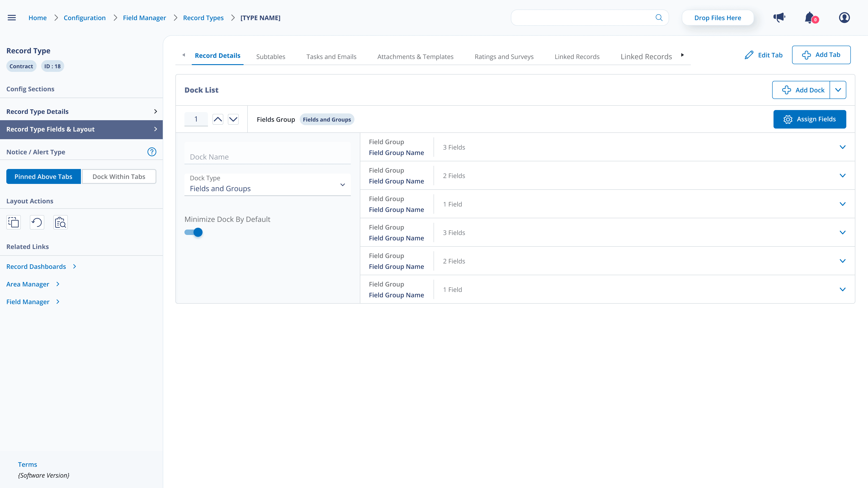The image size is (868, 488).
Task: Click the undo layout action icon
Action: coord(37,222)
